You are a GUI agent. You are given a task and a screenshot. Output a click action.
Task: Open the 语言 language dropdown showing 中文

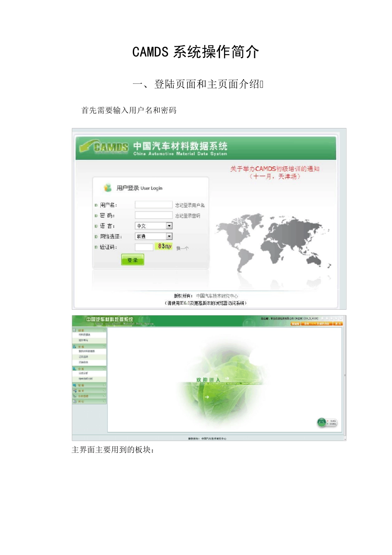coord(153,226)
